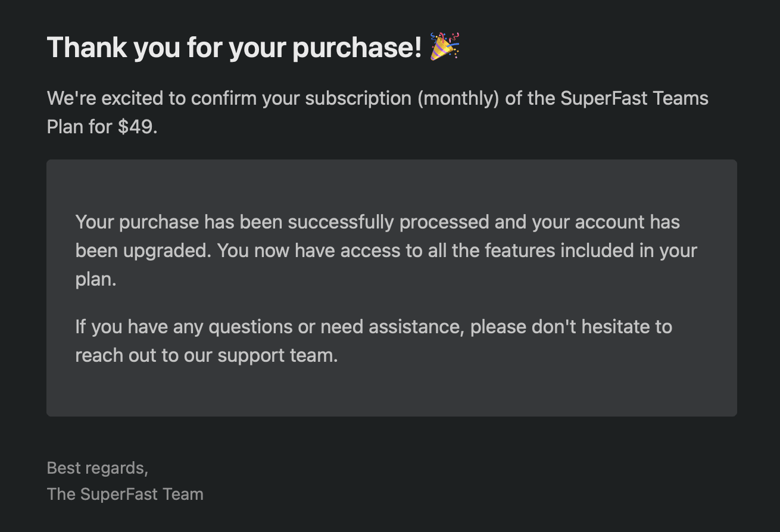Click the lone "plan." word in the box
The width and height of the screenshot is (780, 532).
(x=96, y=280)
